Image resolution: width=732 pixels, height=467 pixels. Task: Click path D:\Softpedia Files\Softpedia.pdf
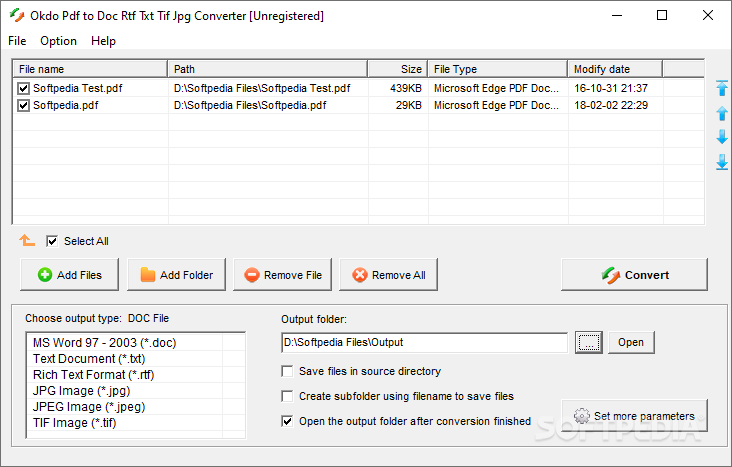click(250, 106)
